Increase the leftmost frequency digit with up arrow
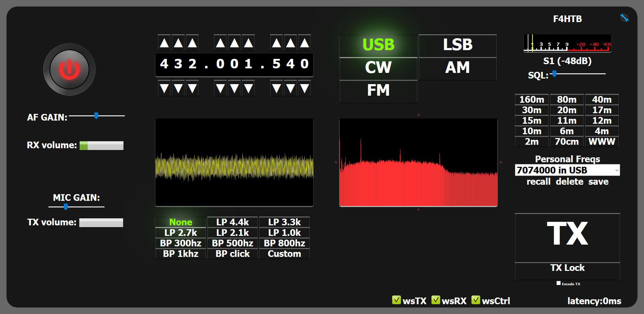 click(164, 43)
